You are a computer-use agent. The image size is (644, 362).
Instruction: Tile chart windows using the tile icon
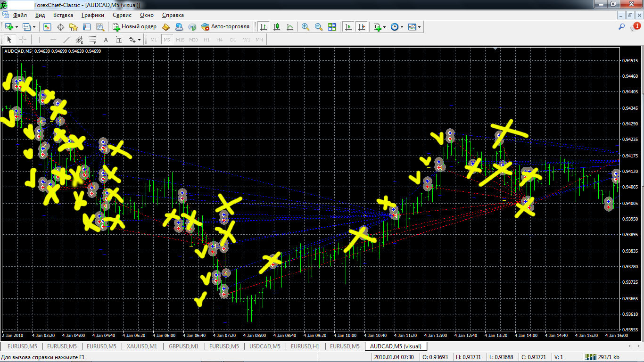[x=332, y=27]
